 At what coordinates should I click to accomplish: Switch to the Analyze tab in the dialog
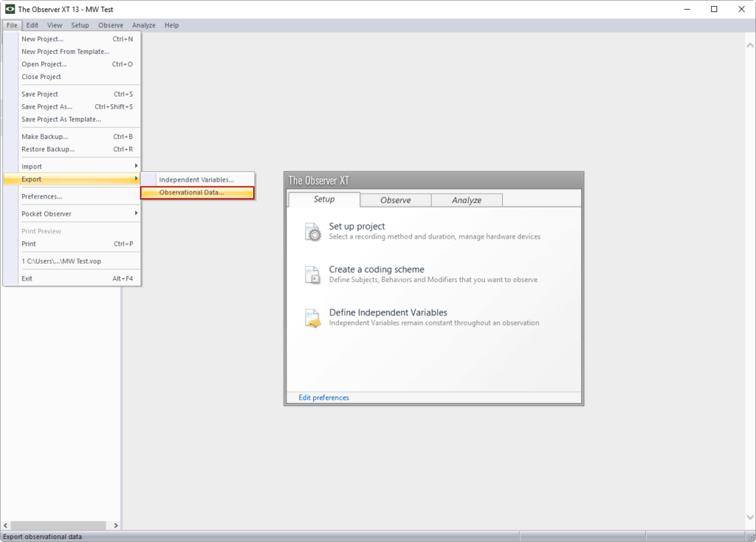467,199
